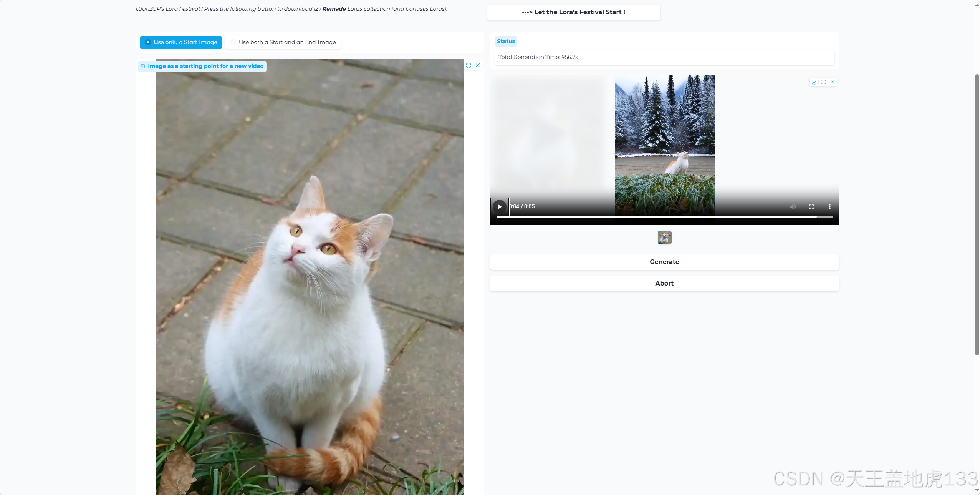Download the generated video

point(814,82)
